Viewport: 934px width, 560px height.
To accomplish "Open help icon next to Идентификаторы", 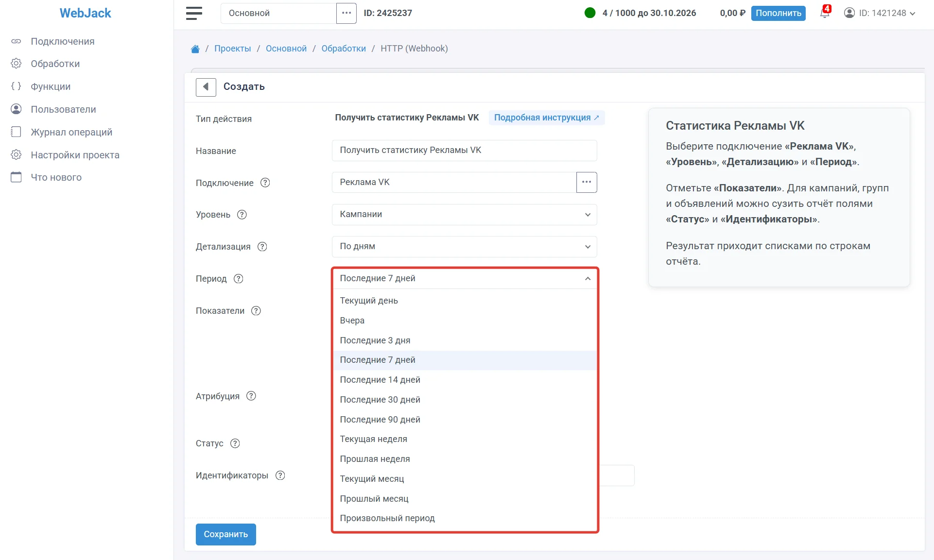I will coord(280,475).
